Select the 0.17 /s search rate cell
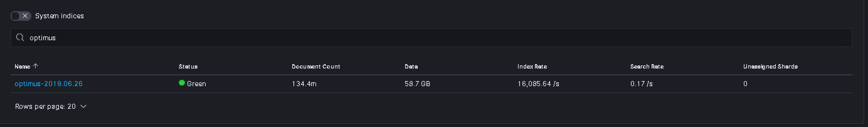Viewport: 868px width, 127px height. 641,84
